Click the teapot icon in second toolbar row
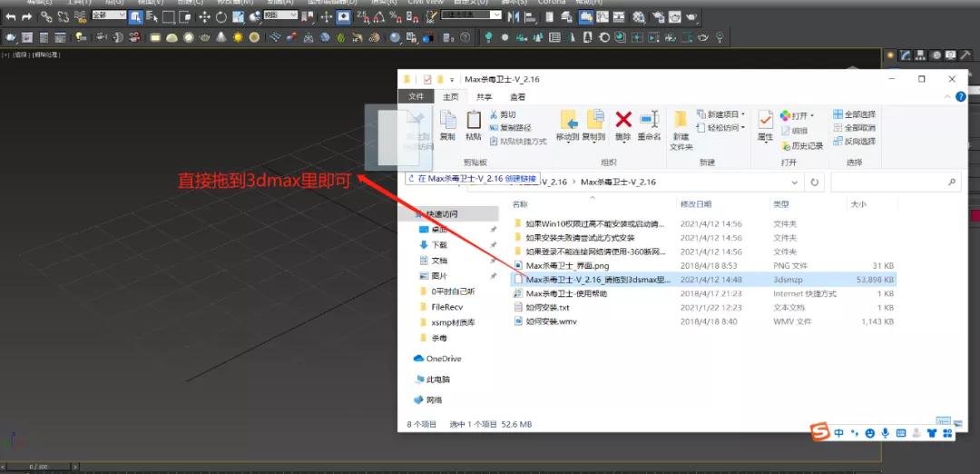 10,37
